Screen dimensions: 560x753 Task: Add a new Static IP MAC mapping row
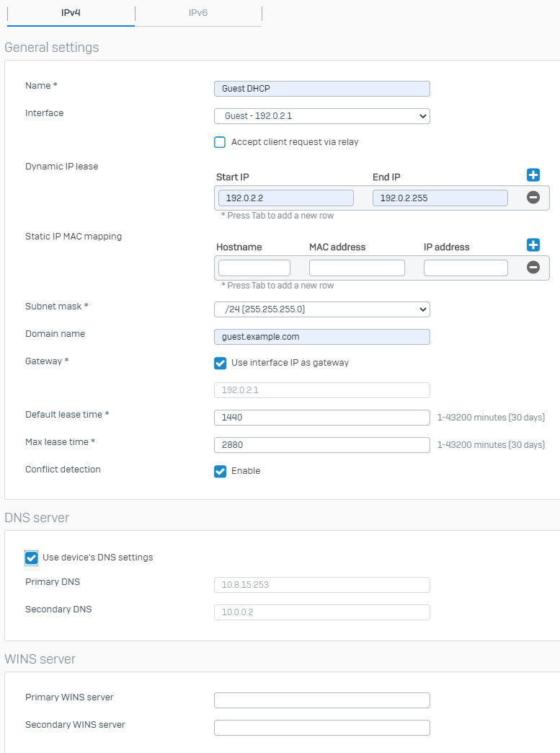[x=533, y=245]
